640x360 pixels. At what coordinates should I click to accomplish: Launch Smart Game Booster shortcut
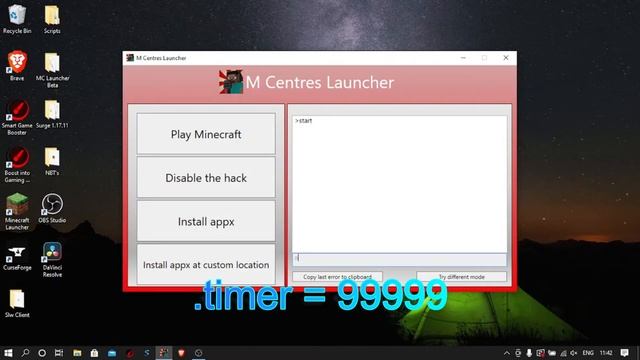[17, 118]
